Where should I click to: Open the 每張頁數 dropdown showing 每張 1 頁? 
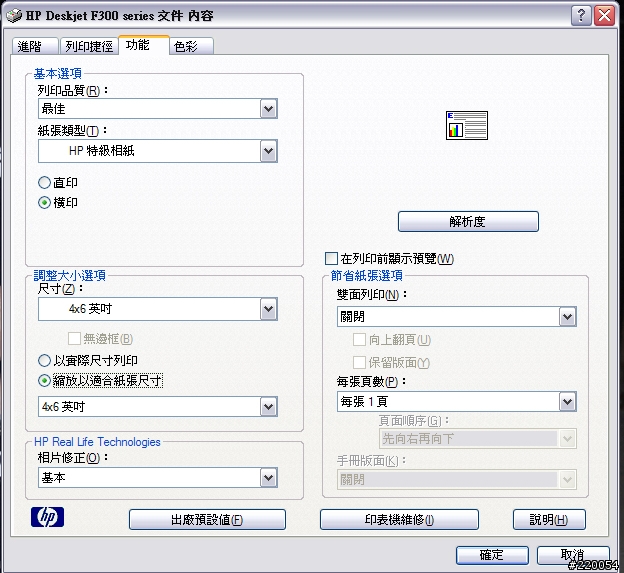pyautogui.click(x=456, y=401)
